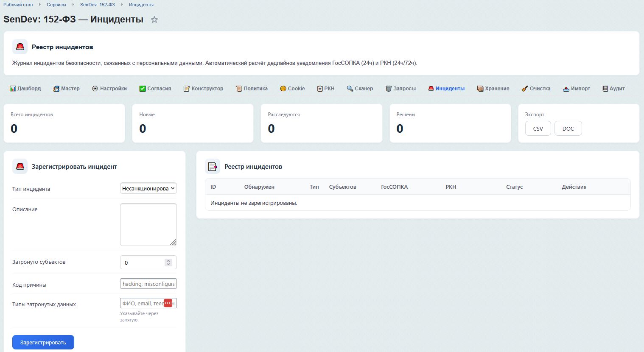Open Запросы trash bin icon tab
Screen dimensions: 644x352
[388, 89]
